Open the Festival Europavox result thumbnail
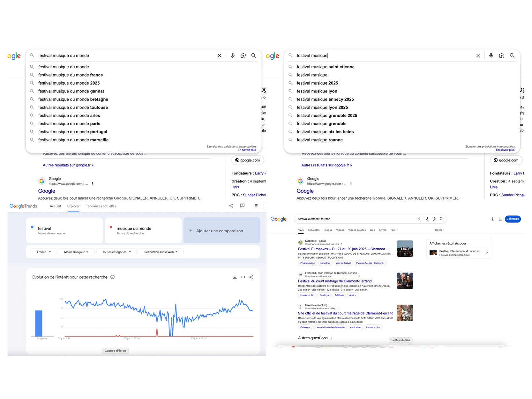The height and width of the screenshot is (399, 532). [405, 249]
